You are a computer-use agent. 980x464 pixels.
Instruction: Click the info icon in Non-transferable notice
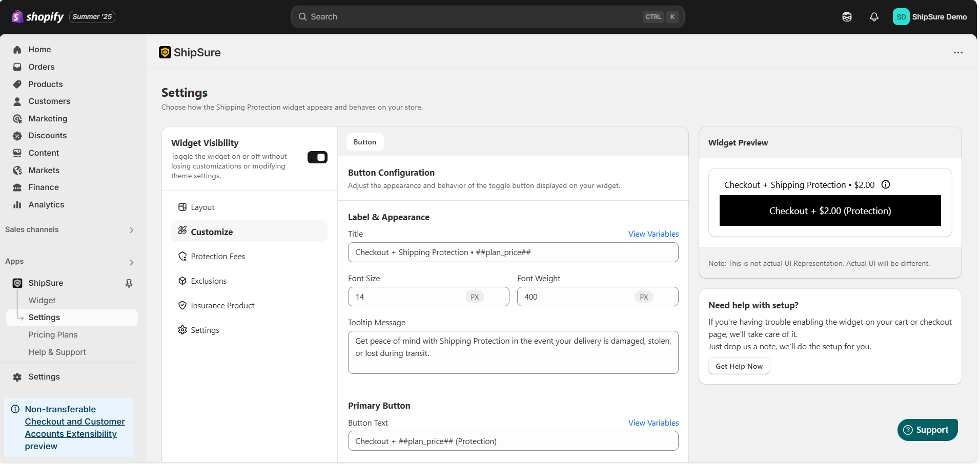pos(15,409)
